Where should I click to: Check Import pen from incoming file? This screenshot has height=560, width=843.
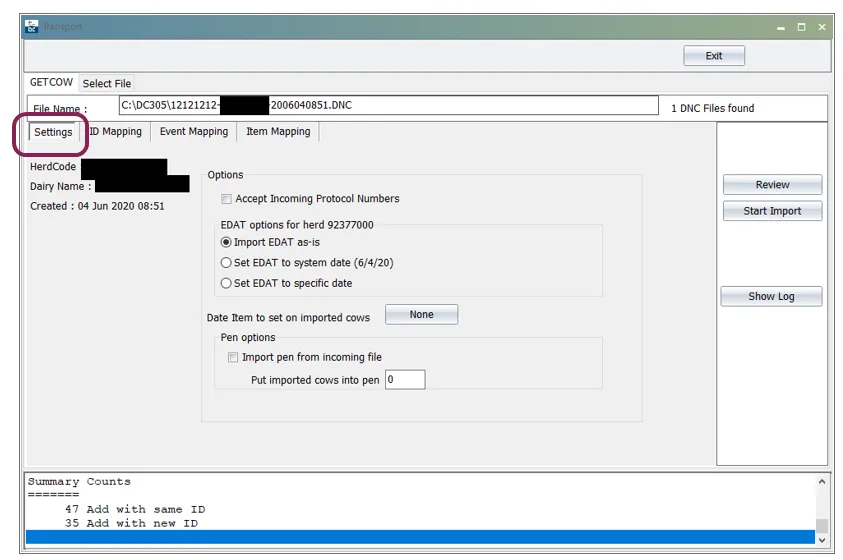point(233,357)
